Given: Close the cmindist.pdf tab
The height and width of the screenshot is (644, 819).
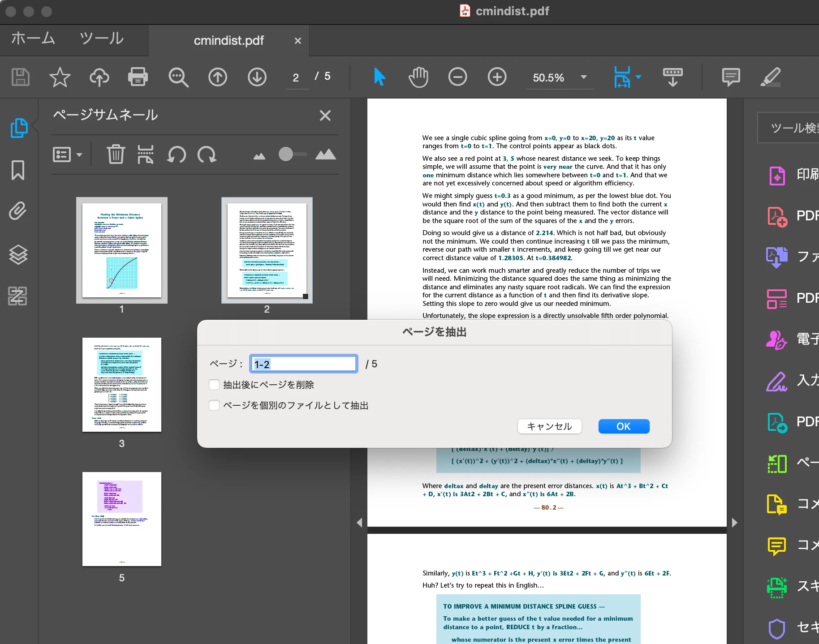Looking at the screenshot, I should tap(298, 41).
